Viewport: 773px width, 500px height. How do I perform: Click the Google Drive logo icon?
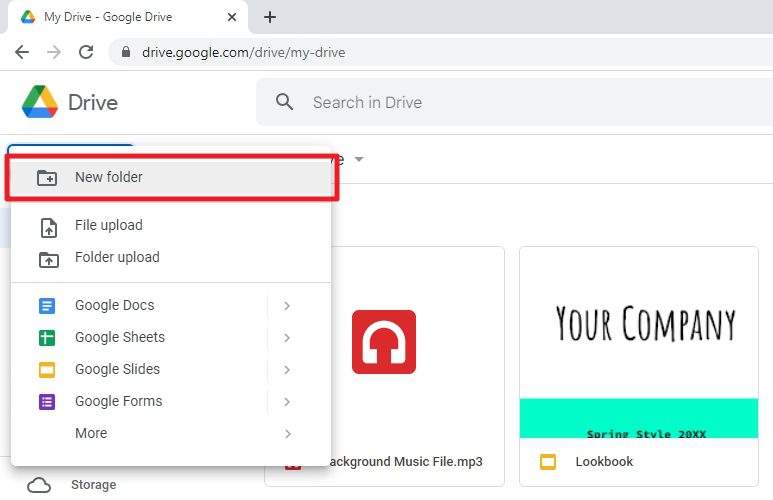[40, 102]
